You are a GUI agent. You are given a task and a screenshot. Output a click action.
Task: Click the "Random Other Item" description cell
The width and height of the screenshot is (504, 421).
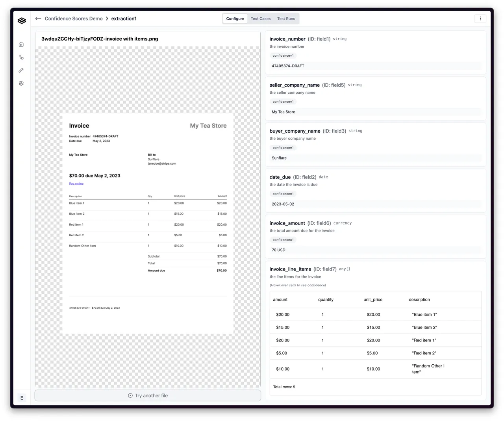tap(428, 369)
